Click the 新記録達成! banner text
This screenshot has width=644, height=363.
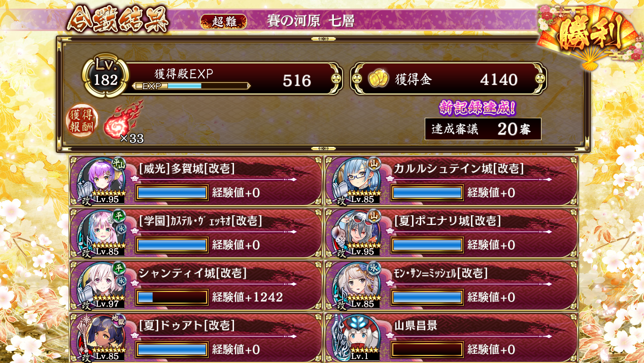tap(478, 108)
